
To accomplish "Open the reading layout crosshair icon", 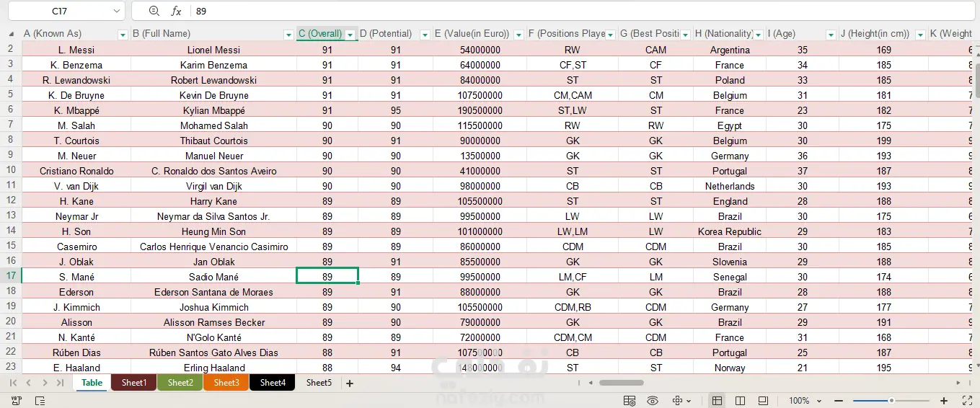I will point(677,401).
